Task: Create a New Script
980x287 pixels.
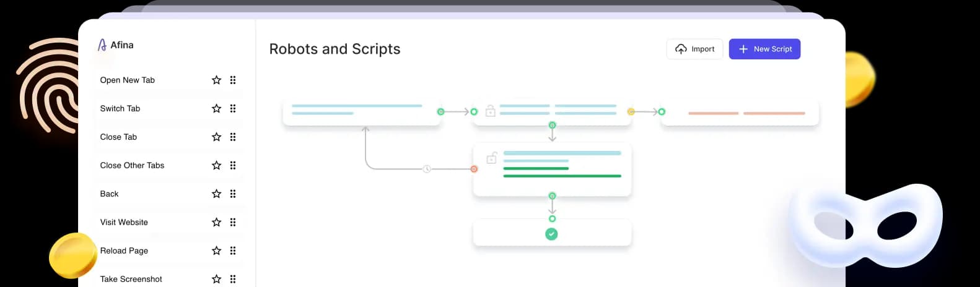Action: 764,49
